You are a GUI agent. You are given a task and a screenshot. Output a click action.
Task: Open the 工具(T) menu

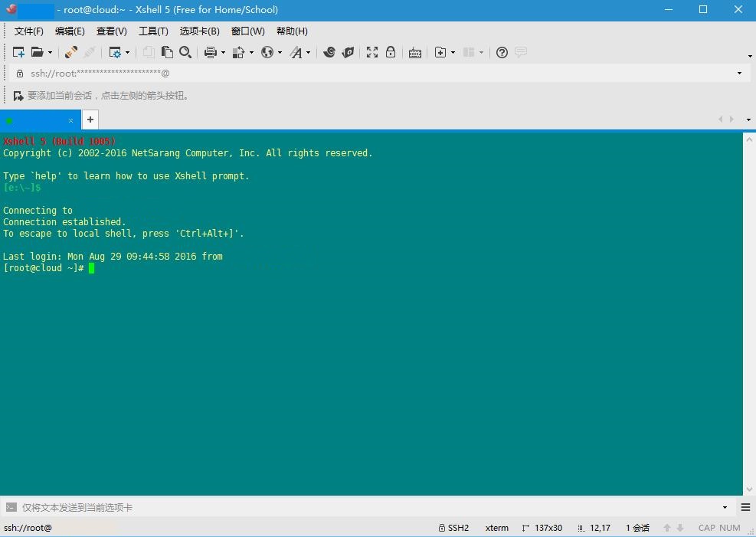153,31
